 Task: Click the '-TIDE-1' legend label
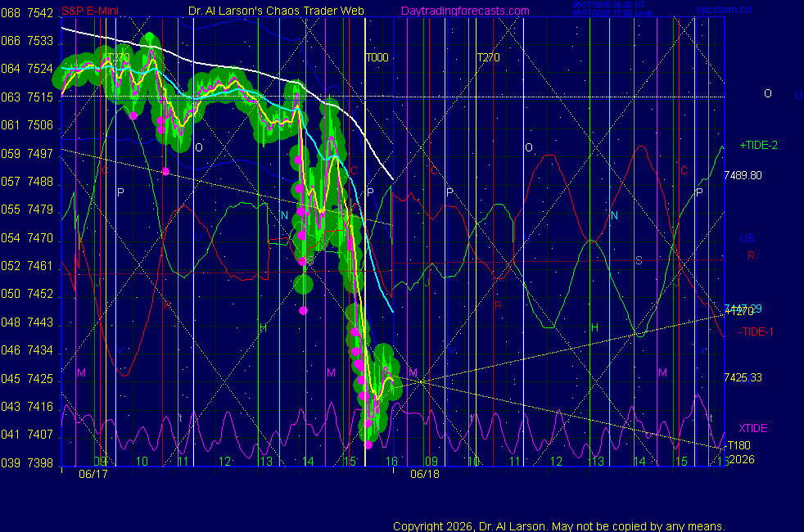coord(756,331)
